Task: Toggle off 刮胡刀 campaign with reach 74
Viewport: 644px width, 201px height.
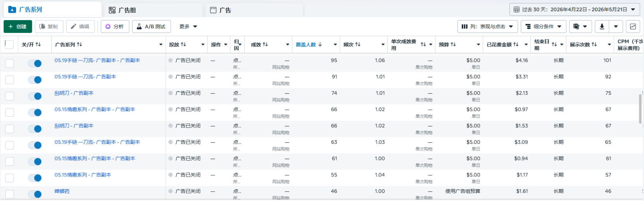Action: pos(35,96)
